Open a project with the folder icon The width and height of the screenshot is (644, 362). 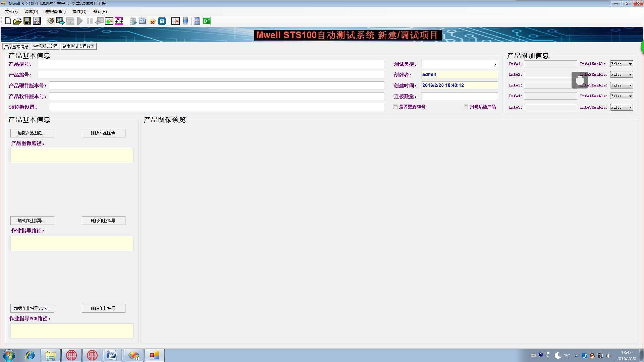[x=17, y=21]
